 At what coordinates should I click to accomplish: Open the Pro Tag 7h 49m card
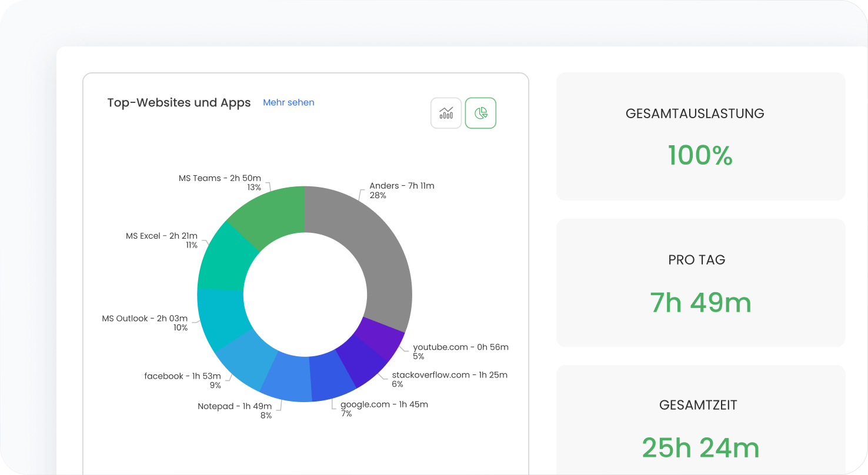coord(700,283)
